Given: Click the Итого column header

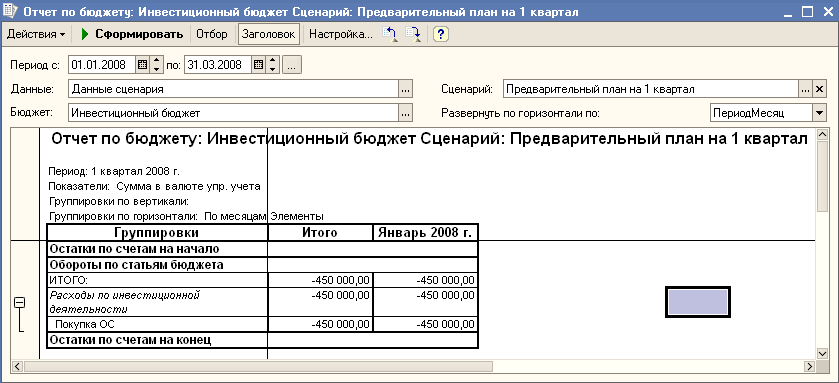Looking at the screenshot, I should [320, 233].
